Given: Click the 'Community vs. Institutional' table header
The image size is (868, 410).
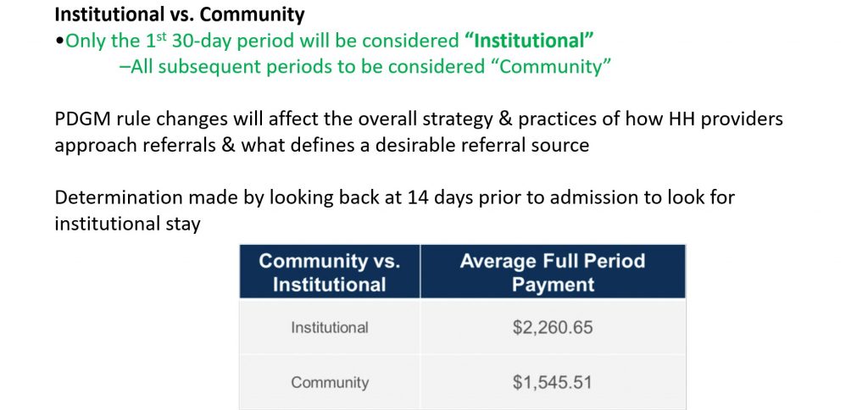Looking at the screenshot, I should (x=330, y=272).
